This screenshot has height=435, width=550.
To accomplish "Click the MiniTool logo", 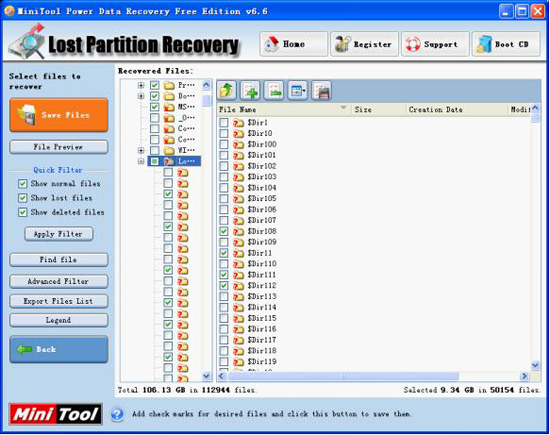I will click(55, 414).
